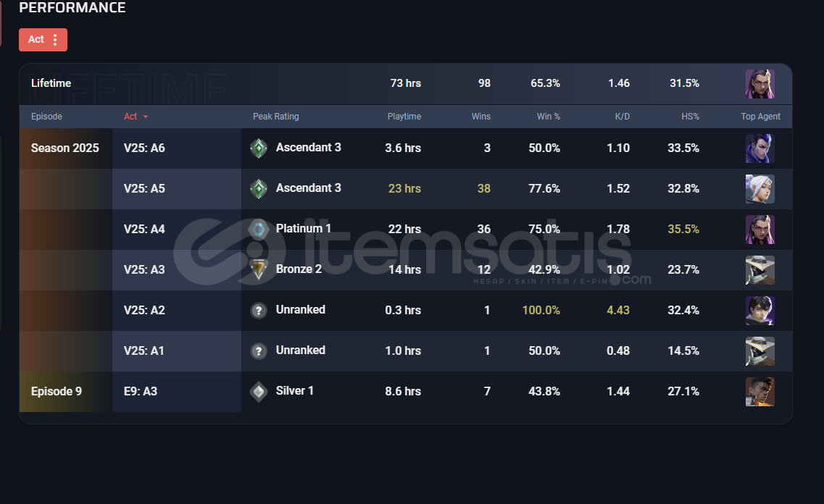Click the Peak Rating column header

click(x=275, y=117)
